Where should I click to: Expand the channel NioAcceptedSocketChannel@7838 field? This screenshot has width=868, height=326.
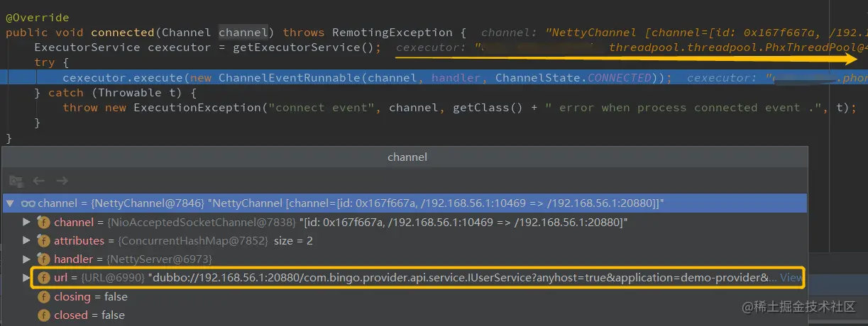(x=27, y=223)
